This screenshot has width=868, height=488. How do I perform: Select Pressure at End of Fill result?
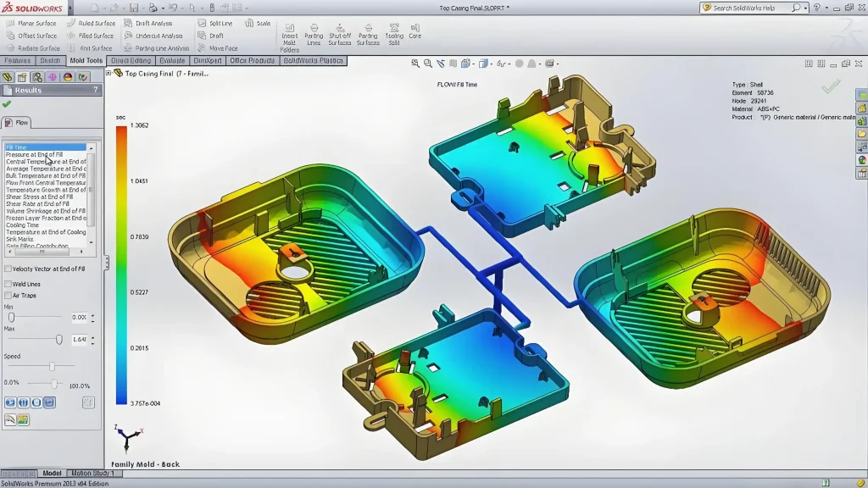[x=34, y=154]
